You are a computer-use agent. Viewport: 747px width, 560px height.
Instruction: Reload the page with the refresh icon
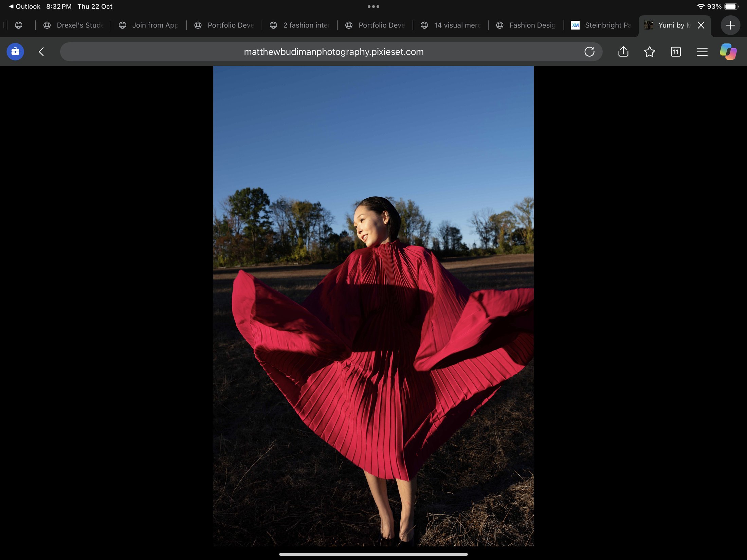point(589,52)
